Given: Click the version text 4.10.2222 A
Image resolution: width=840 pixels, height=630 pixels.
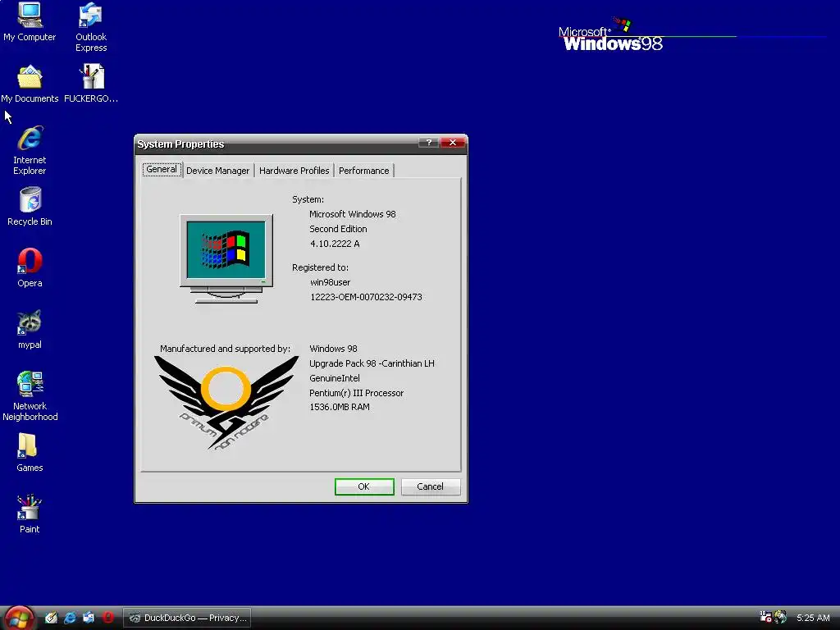Looking at the screenshot, I should coord(335,244).
